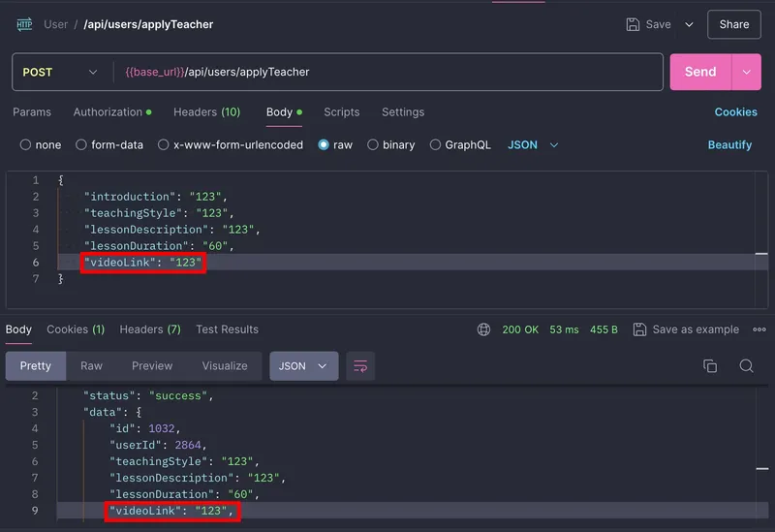Image resolution: width=775 pixels, height=532 pixels.
Task: Search the response with magnifier icon
Action: 746,366
